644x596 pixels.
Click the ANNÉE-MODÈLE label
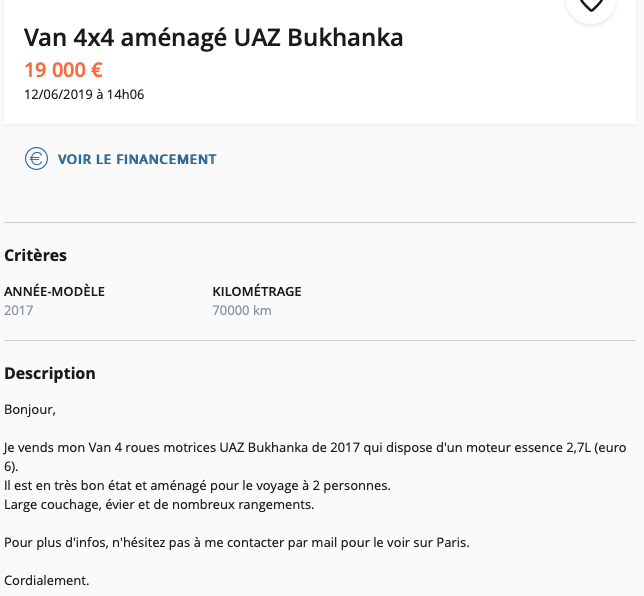[54, 292]
